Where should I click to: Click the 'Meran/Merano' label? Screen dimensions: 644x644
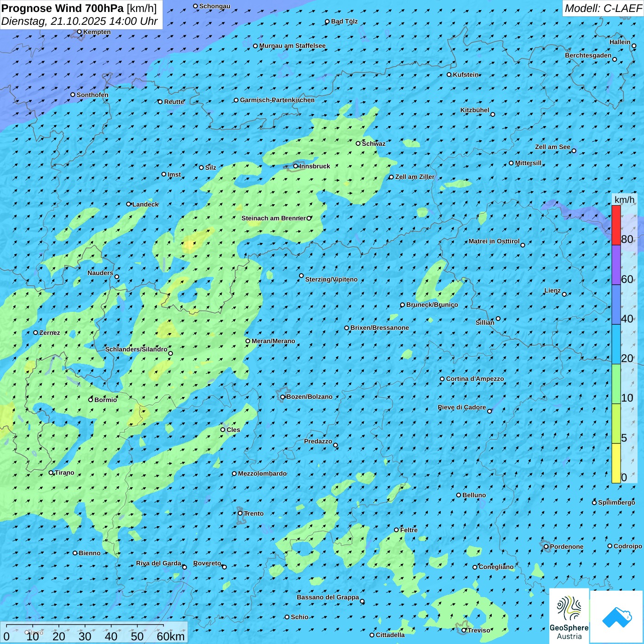(273, 341)
